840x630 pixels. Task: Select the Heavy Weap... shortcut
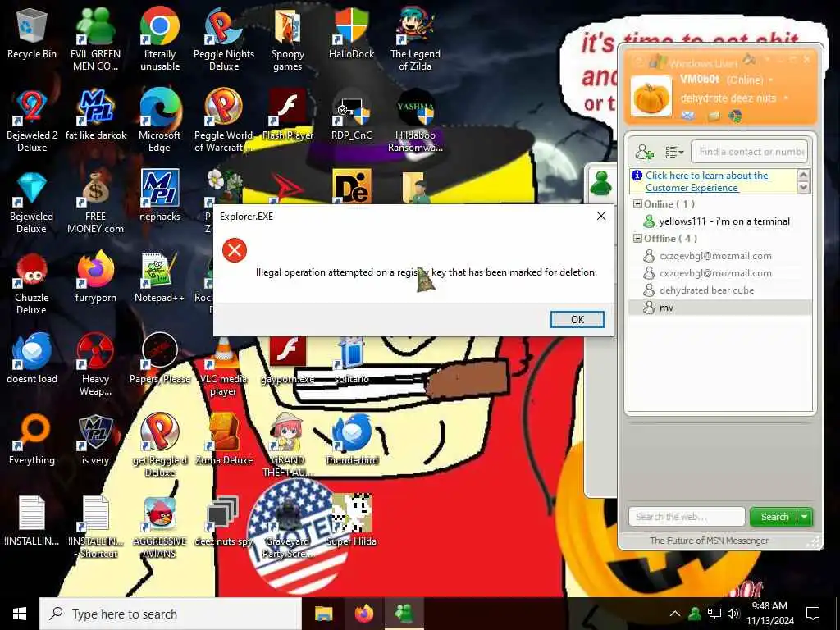pos(95,365)
